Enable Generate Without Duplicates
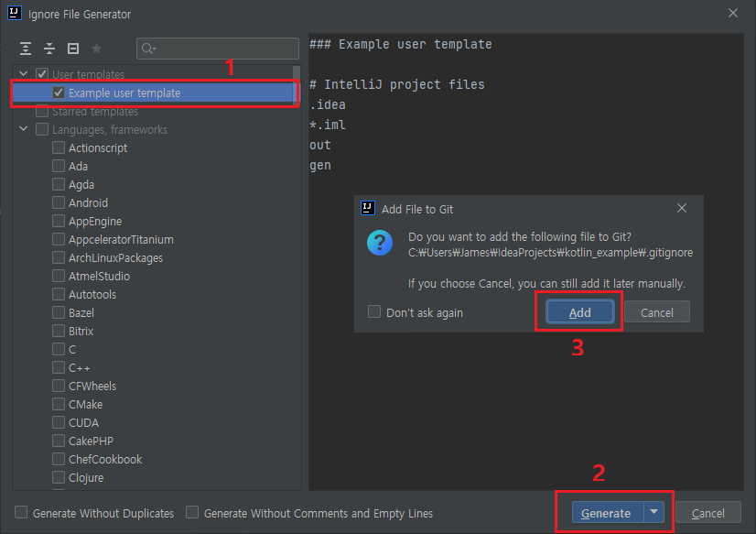 tap(21, 512)
